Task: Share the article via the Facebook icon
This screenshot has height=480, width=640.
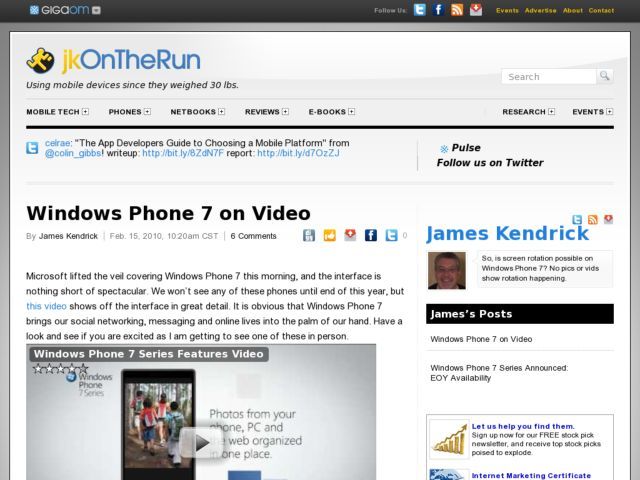Action: [x=371, y=235]
